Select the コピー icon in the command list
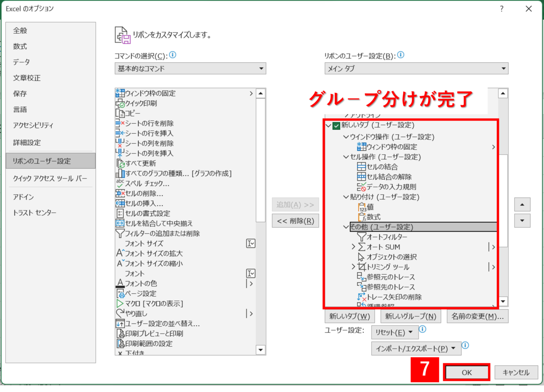The image size is (544, 392). [x=120, y=114]
